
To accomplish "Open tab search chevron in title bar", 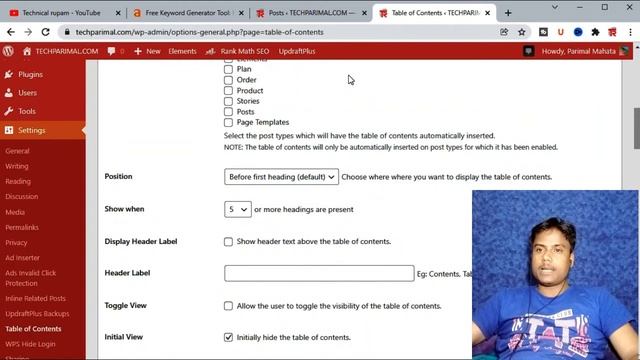I will pyautogui.click(x=555, y=7).
